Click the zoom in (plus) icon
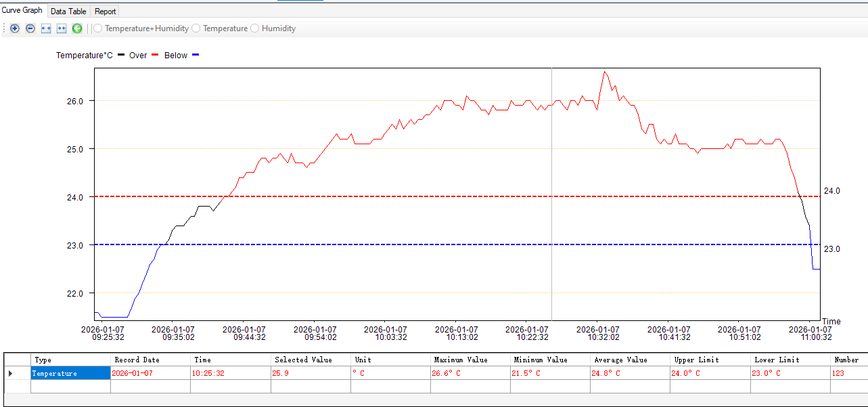Screen dimensions: 868x407 (15, 28)
